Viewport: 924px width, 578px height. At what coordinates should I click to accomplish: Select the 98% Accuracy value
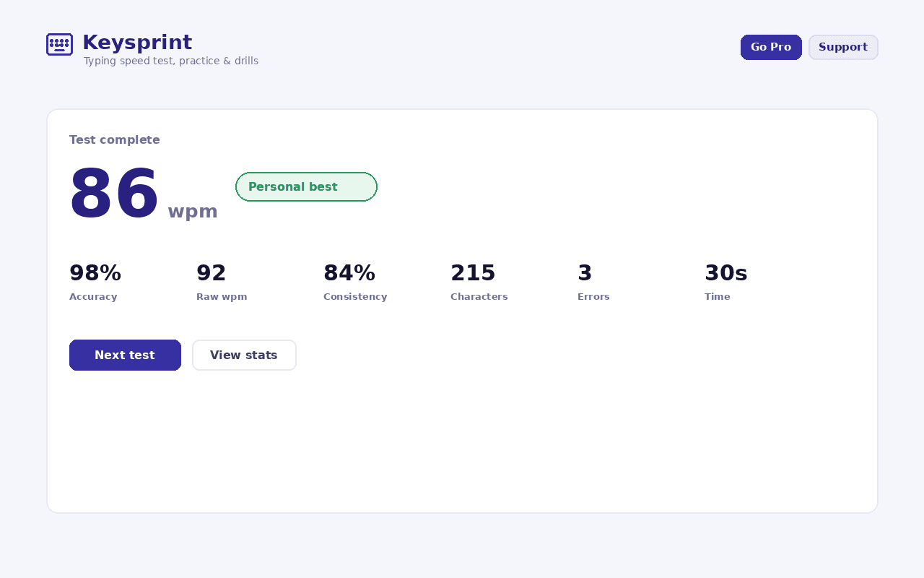click(95, 273)
